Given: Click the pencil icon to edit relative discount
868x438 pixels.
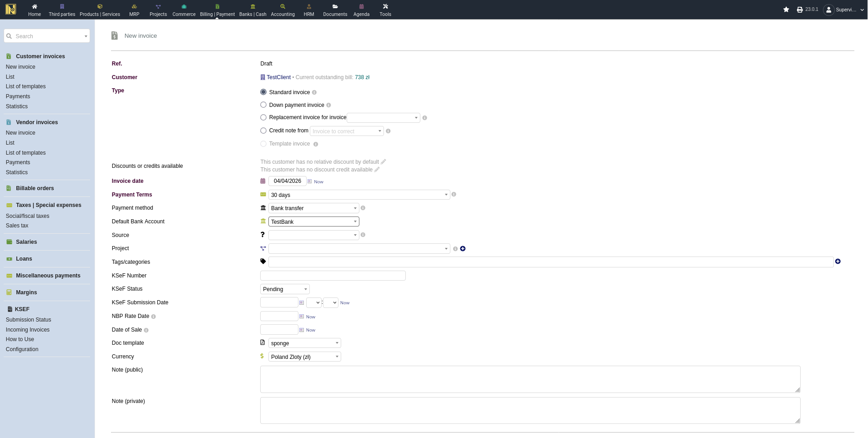Looking at the screenshot, I should [384, 162].
